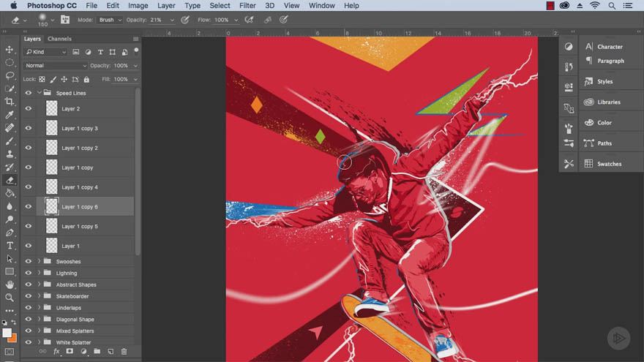Image resolution: width=644 pixels, height=362 pixels.
Task: Hide the Speed Lines group
Action: coord(29,93)
